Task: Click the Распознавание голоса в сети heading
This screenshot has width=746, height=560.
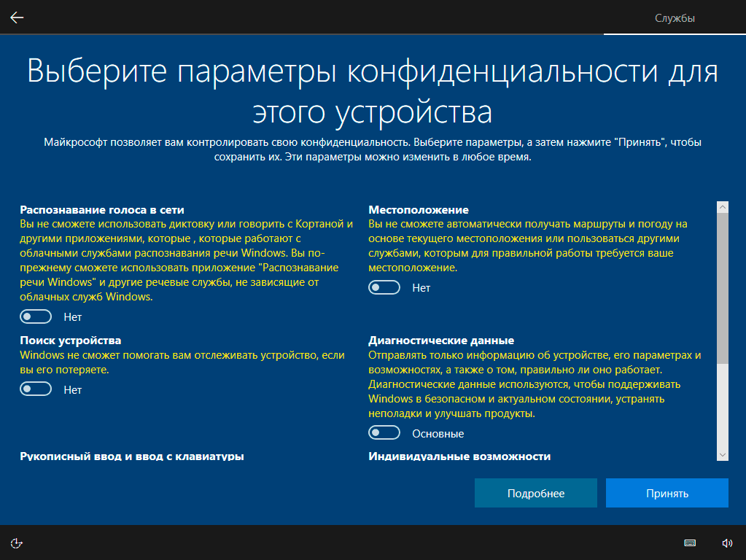Action: [x=102, y=210]
